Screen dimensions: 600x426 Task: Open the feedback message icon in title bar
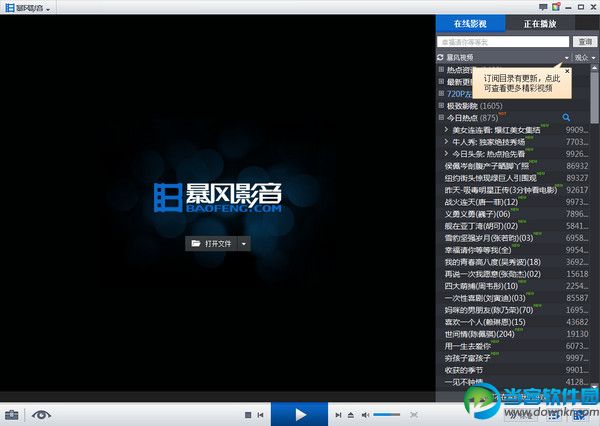(x=543, y=7)
